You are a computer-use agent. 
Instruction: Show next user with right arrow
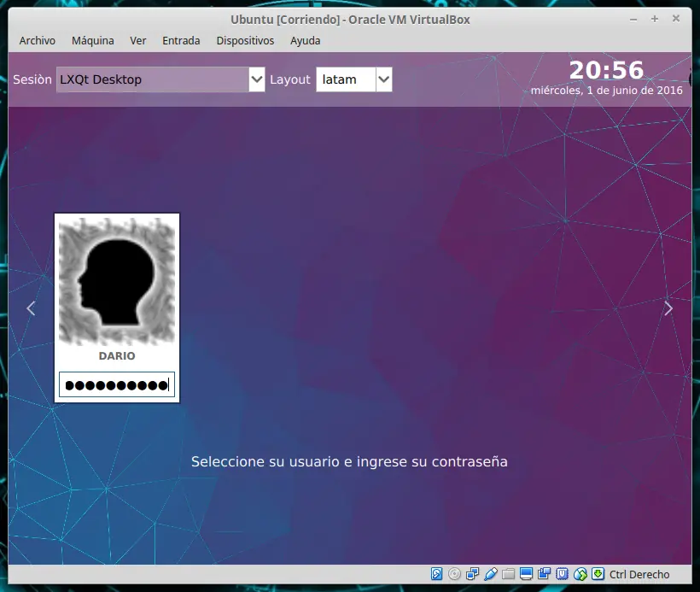pos(668,308)
